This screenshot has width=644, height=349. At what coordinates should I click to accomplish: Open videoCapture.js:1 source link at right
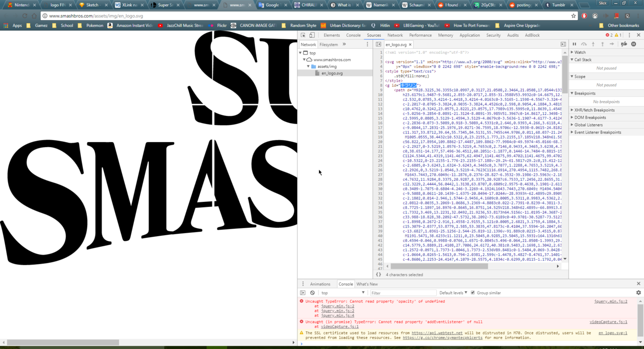click(608, 321)
